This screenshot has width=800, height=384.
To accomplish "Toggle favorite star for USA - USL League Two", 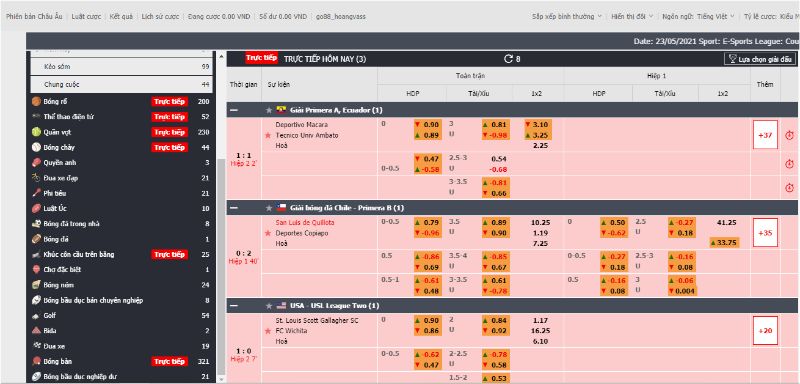I will (269, 306).
